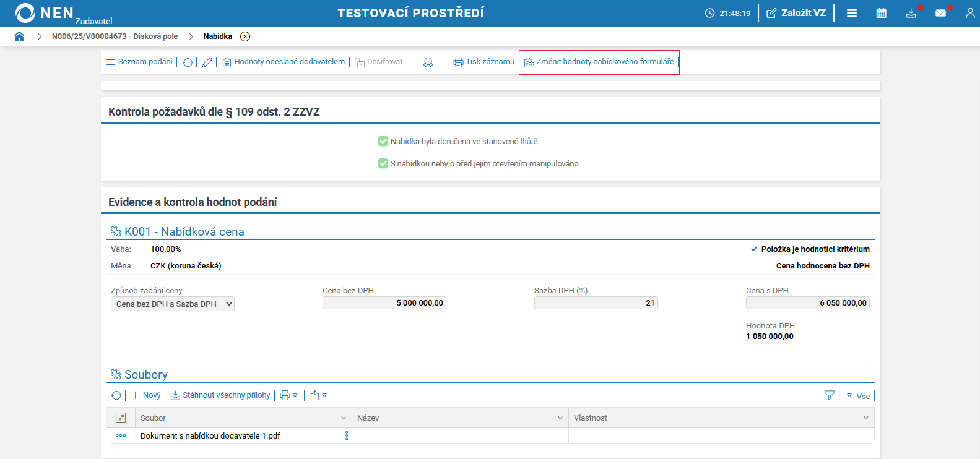Viewport: 980px width, 459px height.
Task: Click the home icon in breadcrumb
Action: [19, 36]
